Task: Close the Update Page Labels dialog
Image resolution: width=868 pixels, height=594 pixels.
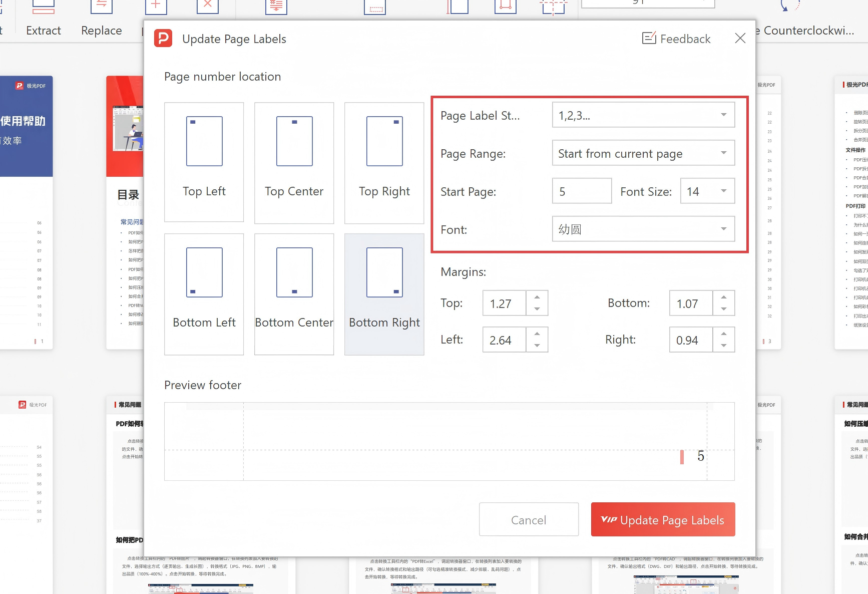Action: pyautogui.click(x=740, y=38)
